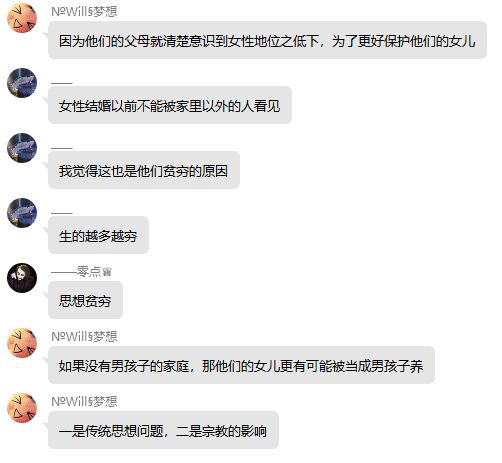Click the crown badge after 零点 name
The image size is (502, 463).
[107, 272]
